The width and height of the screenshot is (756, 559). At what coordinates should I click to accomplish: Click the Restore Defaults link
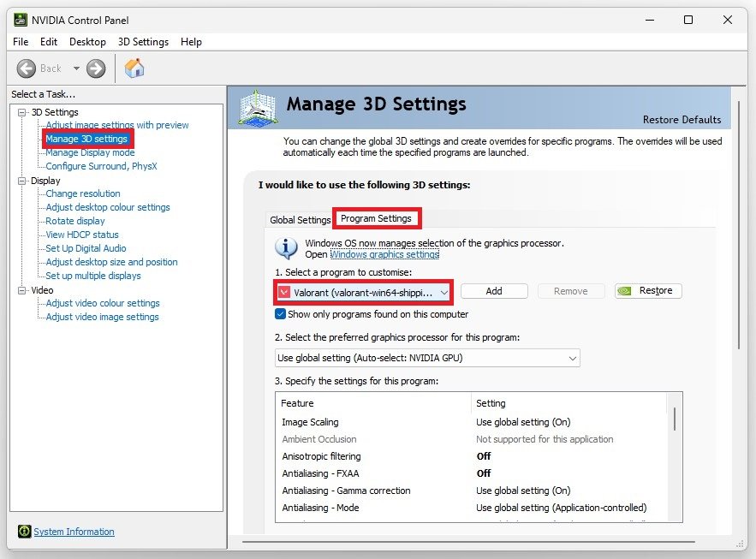(x=682, y=120)
